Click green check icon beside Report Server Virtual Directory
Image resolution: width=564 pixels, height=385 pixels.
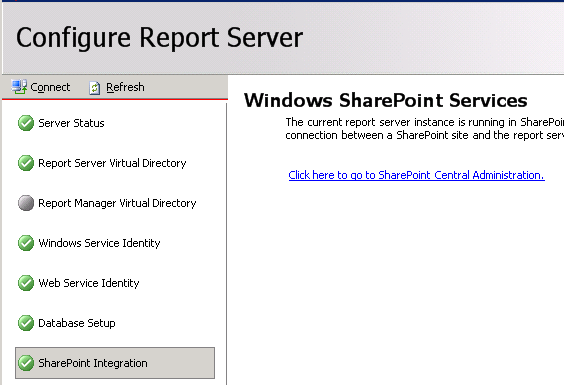point(26,163)
